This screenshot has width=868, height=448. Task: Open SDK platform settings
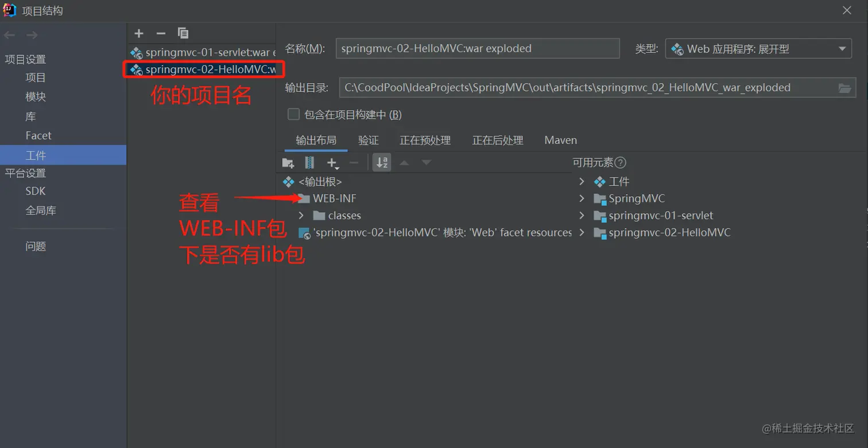tap(36, 191)
